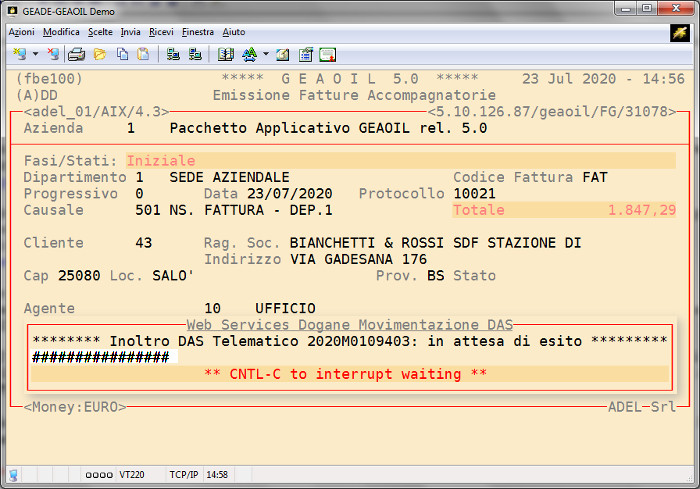The height and width of the screenshot is (489, 700).
Task: Click the '(fbe100)' program code
Action: click(49, 79)
